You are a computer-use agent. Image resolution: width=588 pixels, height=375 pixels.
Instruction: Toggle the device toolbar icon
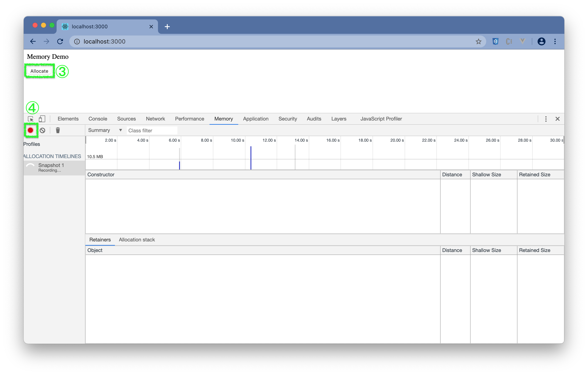(42, 119)
